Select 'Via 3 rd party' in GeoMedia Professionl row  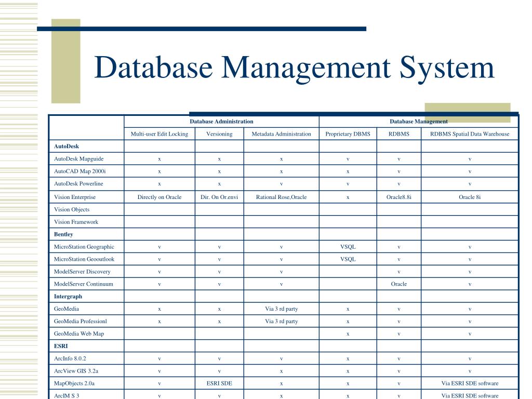click(x=281, y=321)
